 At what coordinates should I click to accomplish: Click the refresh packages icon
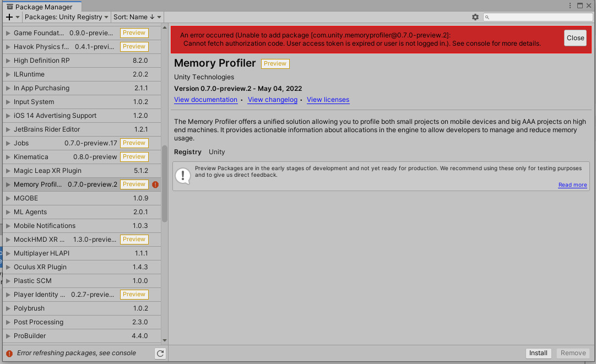coord(160,354)
